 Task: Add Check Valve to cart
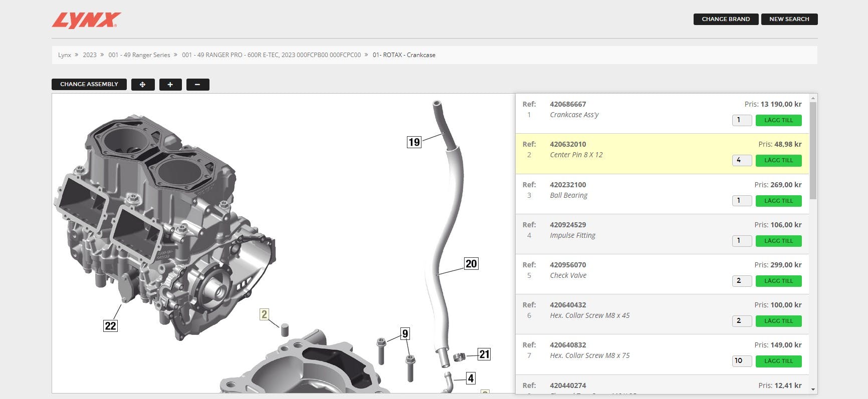(x=778, y=281)
